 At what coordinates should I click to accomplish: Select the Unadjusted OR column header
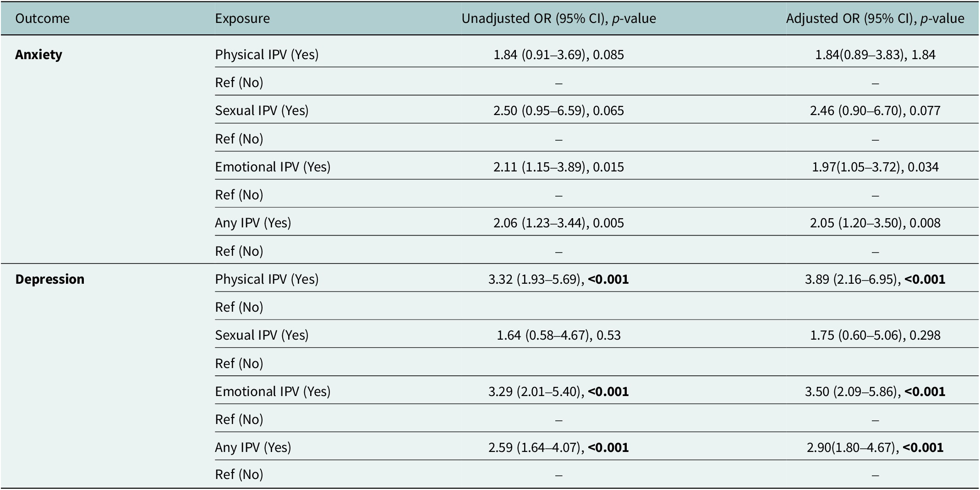tap(558, 18)
